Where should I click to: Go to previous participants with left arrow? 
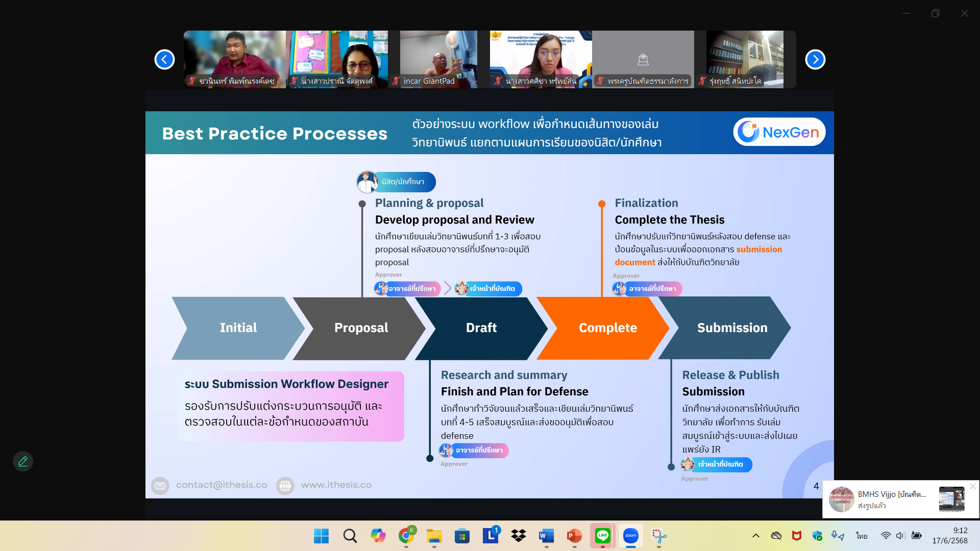point(164,59)
